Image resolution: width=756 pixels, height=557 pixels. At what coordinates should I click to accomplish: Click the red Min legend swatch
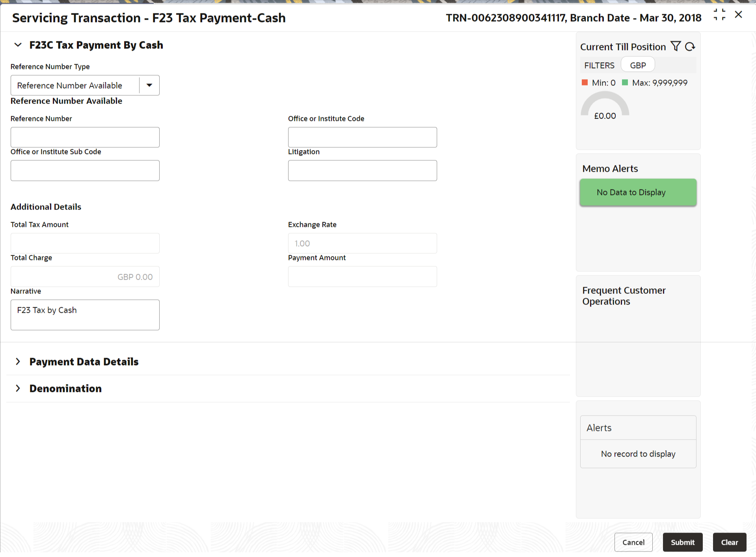[x=585, y=82]
